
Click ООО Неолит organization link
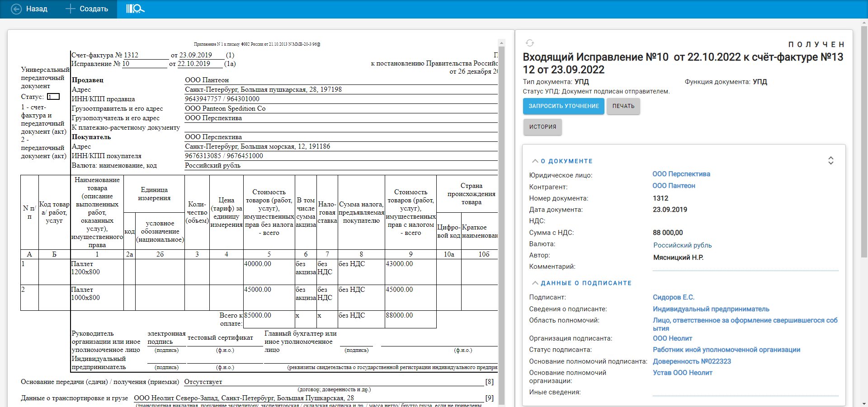(672, 338)
